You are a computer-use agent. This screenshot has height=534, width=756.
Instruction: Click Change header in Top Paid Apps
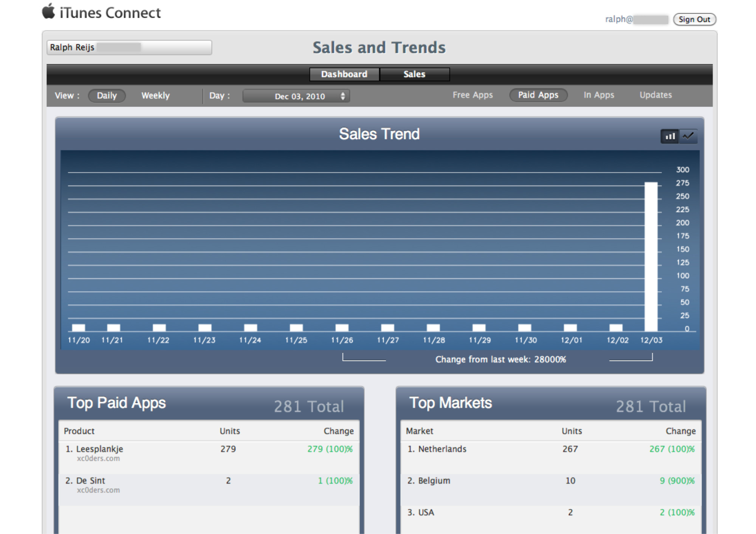(x=338, y=431)
